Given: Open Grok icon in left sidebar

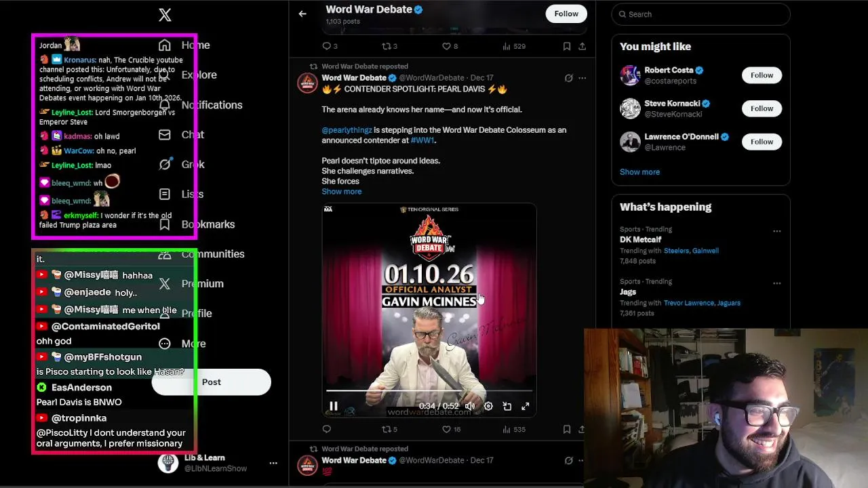Looking at the screenshot, I should [165, 164].
